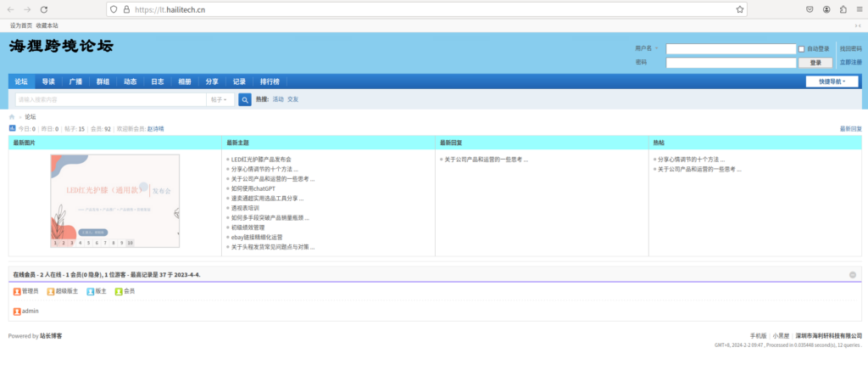
Task: Click the home icon in breadcrumb
Action: coord(12,116)
